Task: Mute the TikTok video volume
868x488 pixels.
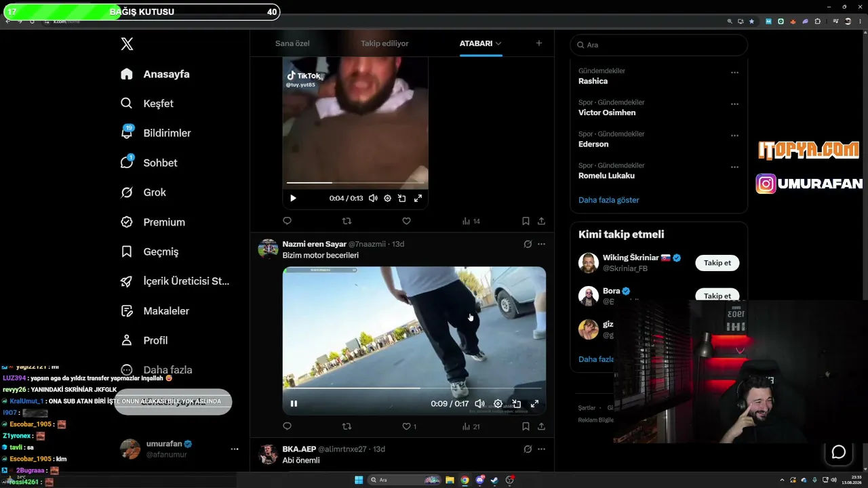Action: [373, 199]
